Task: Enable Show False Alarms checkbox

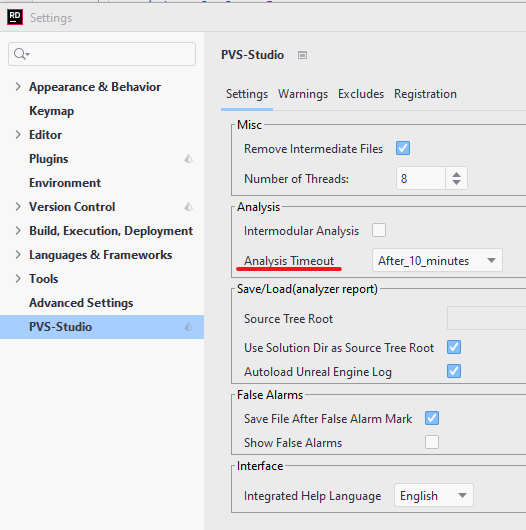Action: click(432, 442)
